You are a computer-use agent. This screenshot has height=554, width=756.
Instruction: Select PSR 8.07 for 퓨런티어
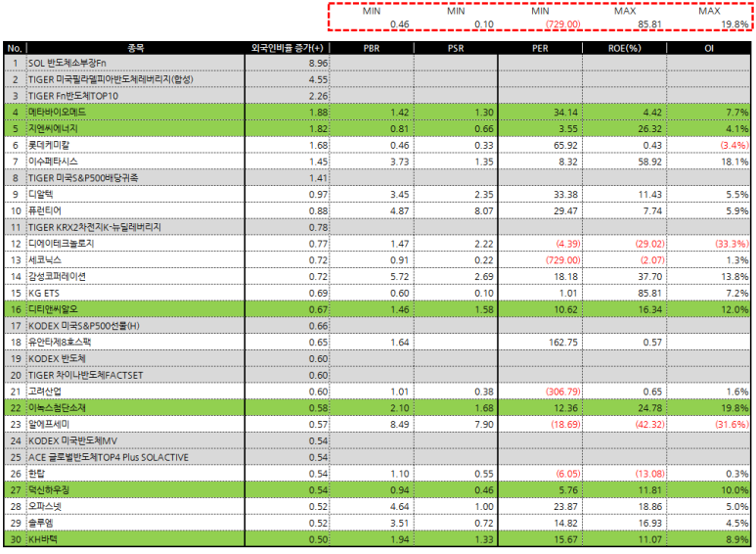point(484,210)
